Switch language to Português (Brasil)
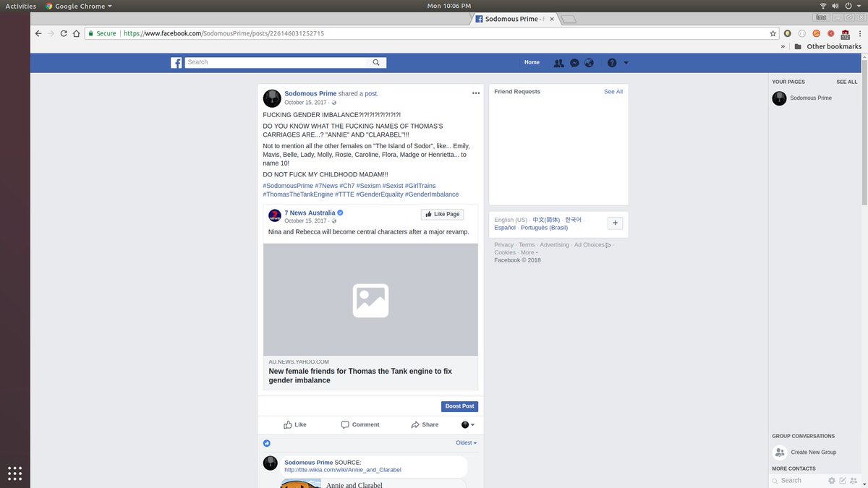 544,228
